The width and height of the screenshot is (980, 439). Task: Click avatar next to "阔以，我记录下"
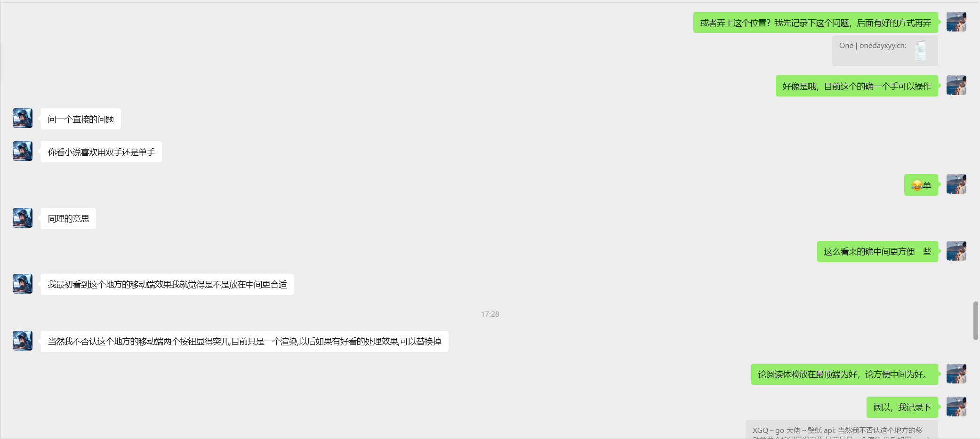tap(956, 407)
